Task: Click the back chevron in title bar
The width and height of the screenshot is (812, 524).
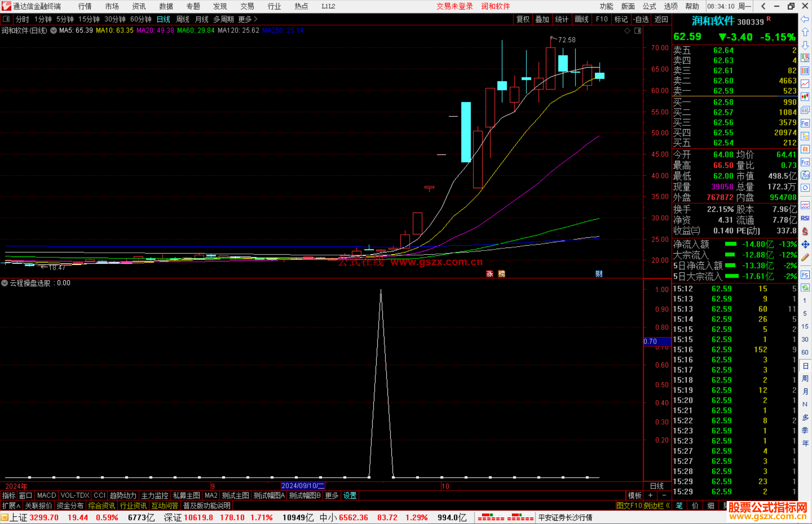Action: click(x=763, y=6)
